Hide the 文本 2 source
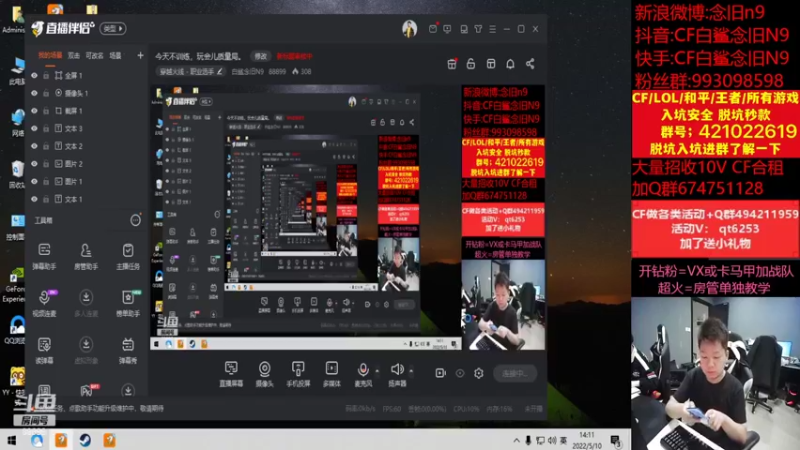The image size is (800, 450). (x=34, y=146)
